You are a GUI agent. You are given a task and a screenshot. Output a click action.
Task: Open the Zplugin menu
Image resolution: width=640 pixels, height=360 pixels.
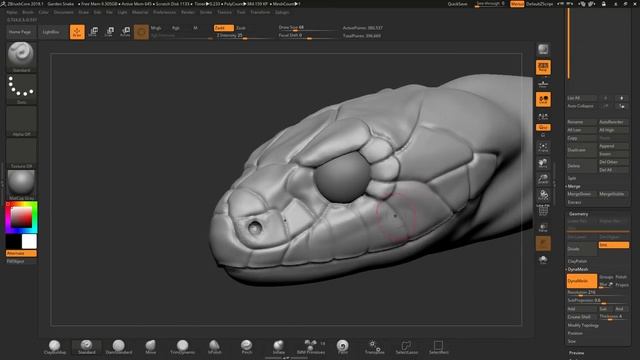click(282, 12)
